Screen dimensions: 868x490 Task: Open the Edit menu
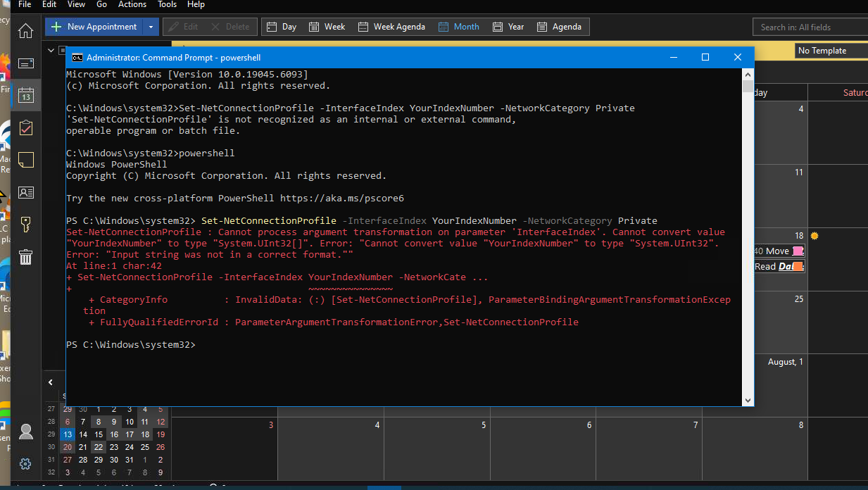click(49, 4)
